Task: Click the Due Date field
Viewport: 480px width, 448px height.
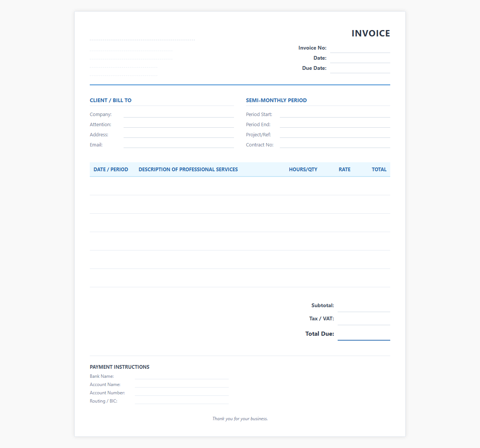Action: click(360, 68)
